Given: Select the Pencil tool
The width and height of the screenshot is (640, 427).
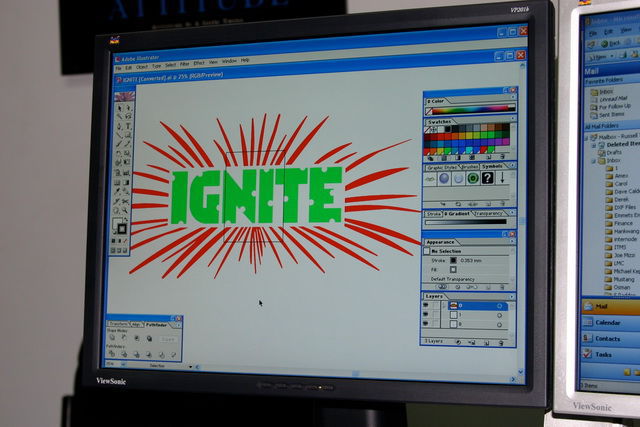Looking at the screenshot, I should (x=127, y=144).
